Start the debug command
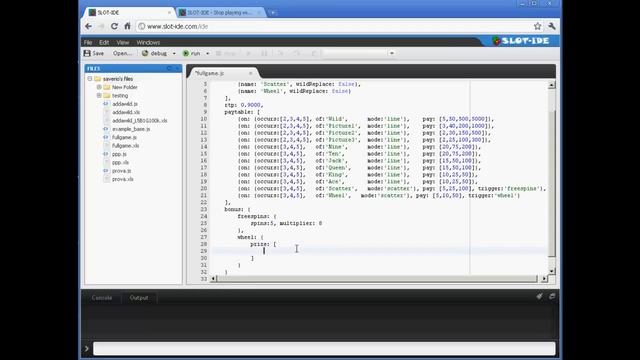The width and height of the screenshot is (640, 360). (x=154, y=53)
